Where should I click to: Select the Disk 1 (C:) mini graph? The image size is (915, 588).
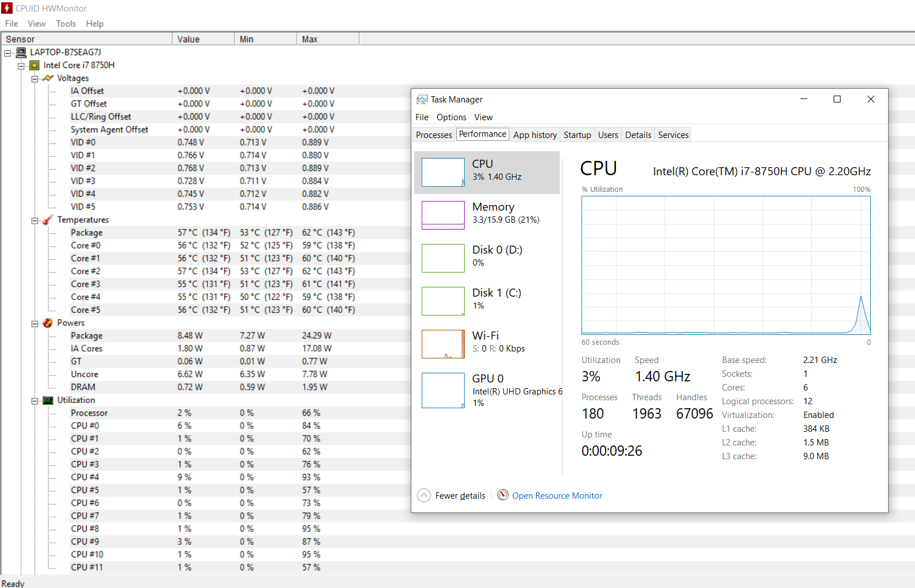[x=443, y=301]
